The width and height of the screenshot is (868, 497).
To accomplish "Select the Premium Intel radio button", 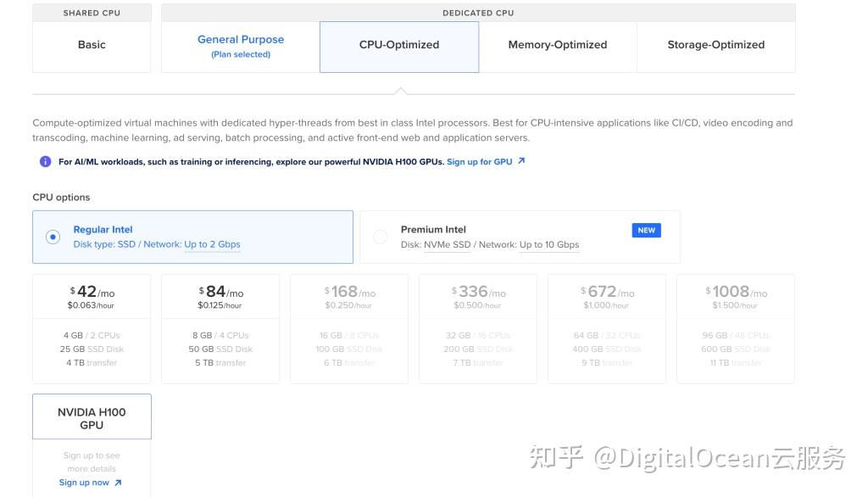I will pos(380,237).
